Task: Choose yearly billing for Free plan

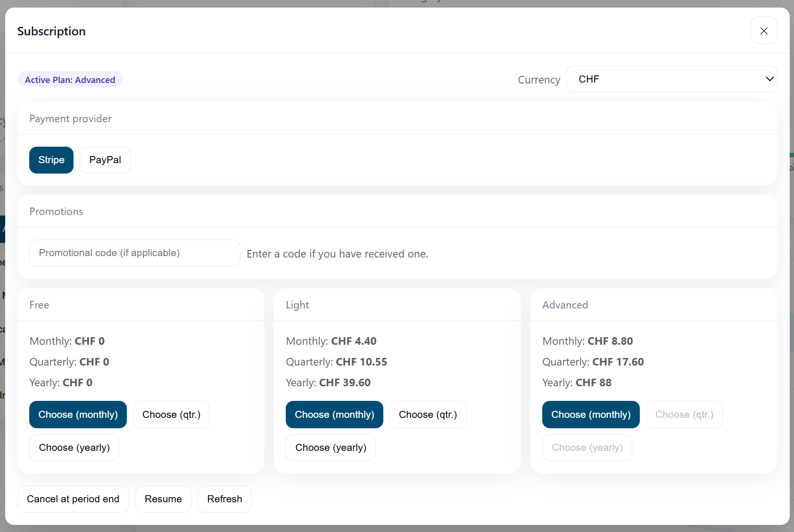Action: pyautogui.click(x=74, y=448)
